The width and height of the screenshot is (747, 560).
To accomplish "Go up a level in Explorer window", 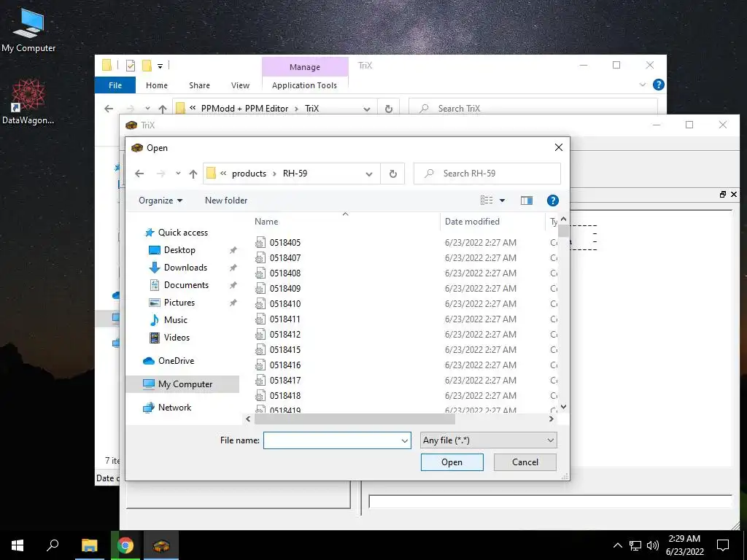I will click(x=163, y=109).
